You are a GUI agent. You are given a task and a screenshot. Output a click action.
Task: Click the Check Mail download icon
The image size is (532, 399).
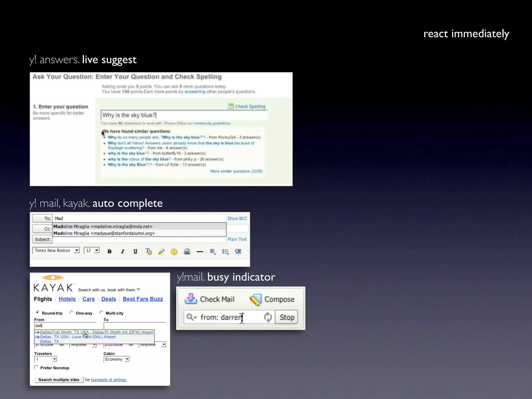(191, 299)
